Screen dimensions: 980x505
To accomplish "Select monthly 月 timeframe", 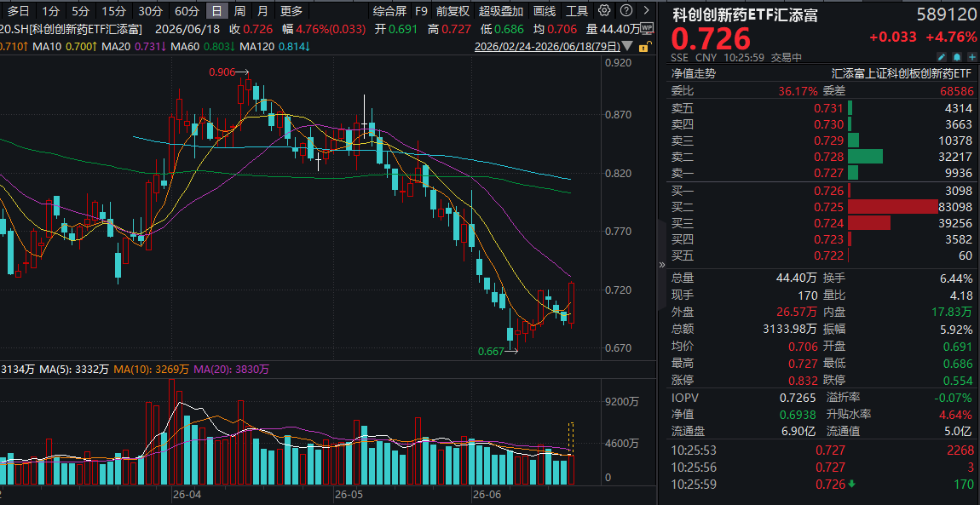I will click(x=262, y=10).
